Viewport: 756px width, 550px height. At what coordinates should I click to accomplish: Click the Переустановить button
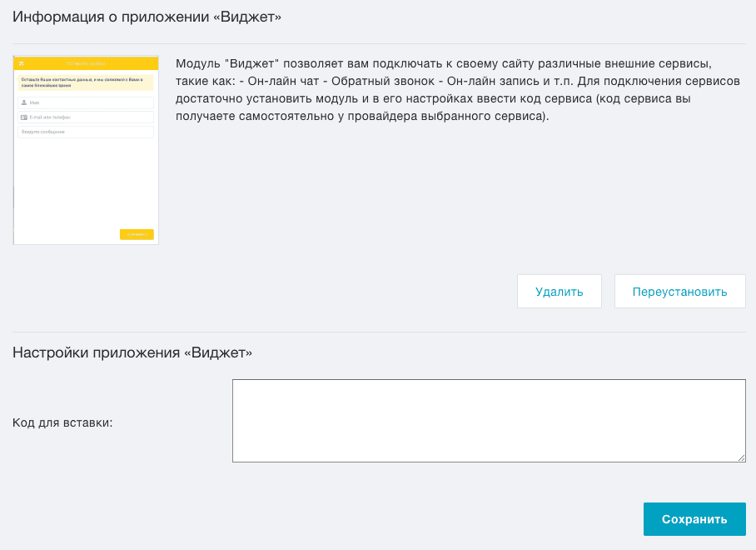pyautogui.click(x=680, y=292)
